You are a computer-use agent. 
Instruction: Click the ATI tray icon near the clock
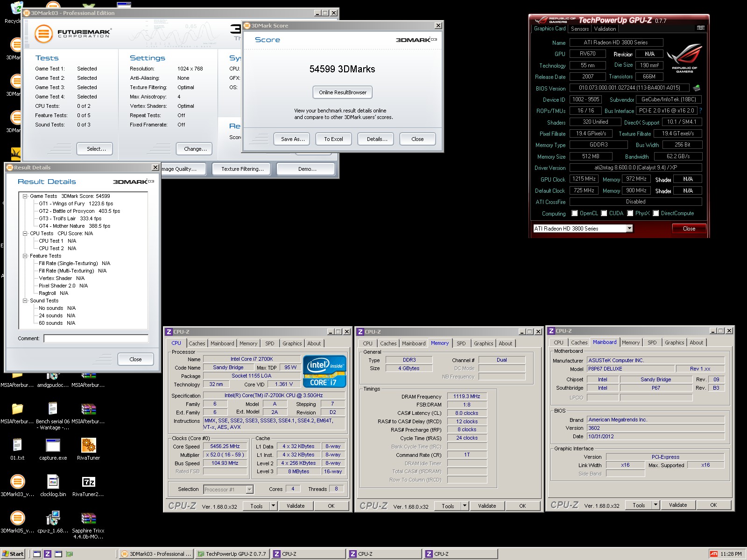tap(714, 554)
